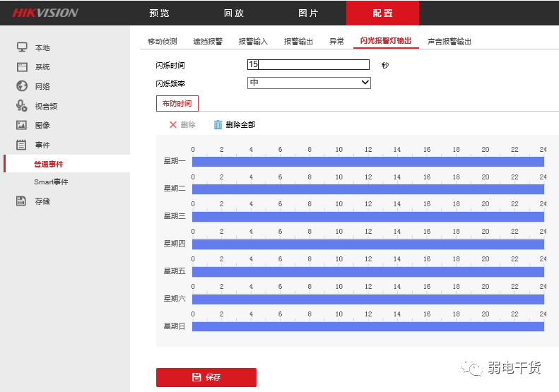The width and height of the screenshot is (559, 392).
Task: Click the 事件 calendar icon
Action: pos(21,145)
